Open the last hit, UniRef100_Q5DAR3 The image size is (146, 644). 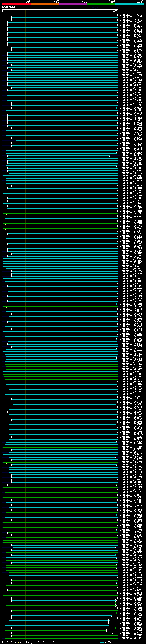point(131,638)
